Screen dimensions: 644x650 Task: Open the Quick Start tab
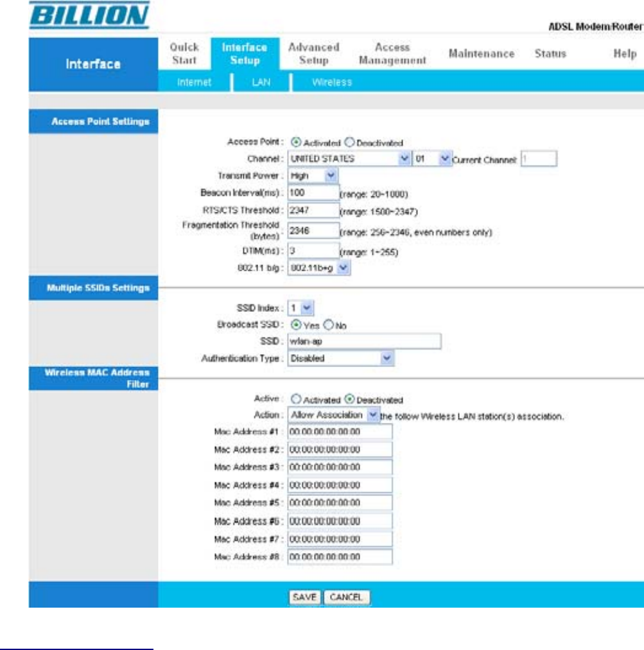184,53
